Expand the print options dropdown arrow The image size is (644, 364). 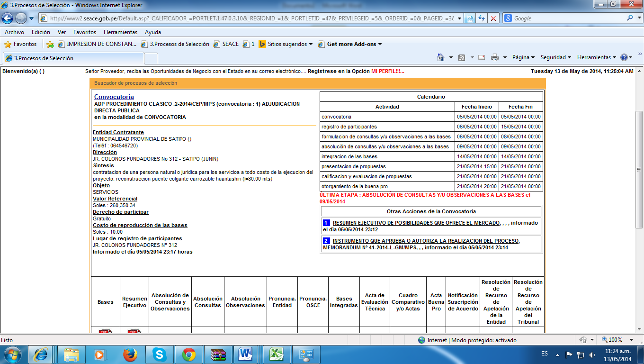point(504,57)
